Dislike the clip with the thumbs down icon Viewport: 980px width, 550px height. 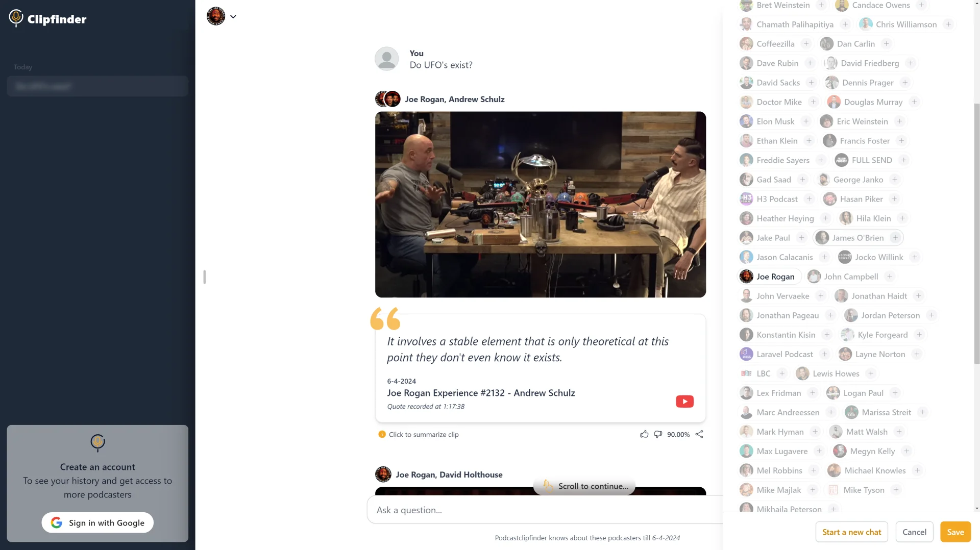658,434
